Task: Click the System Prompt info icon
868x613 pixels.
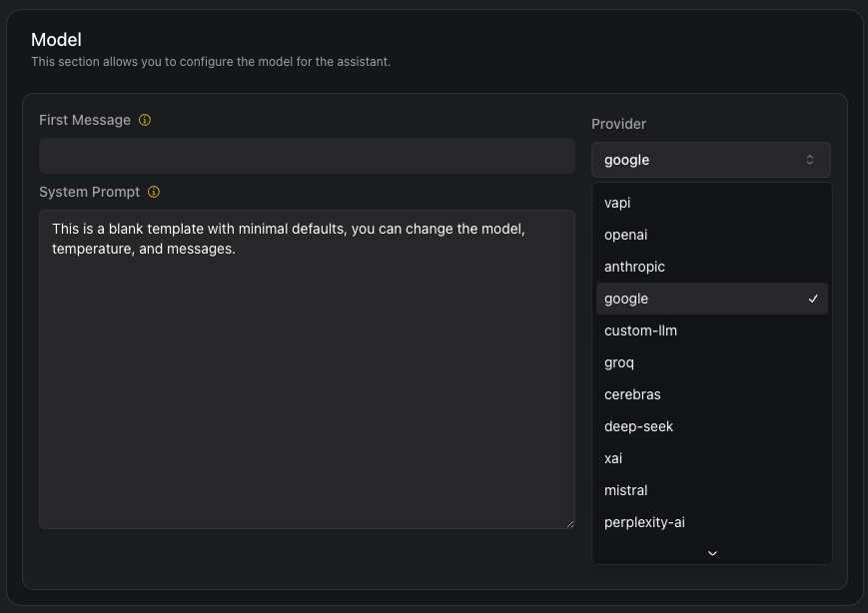Action: tap(154, 192)
